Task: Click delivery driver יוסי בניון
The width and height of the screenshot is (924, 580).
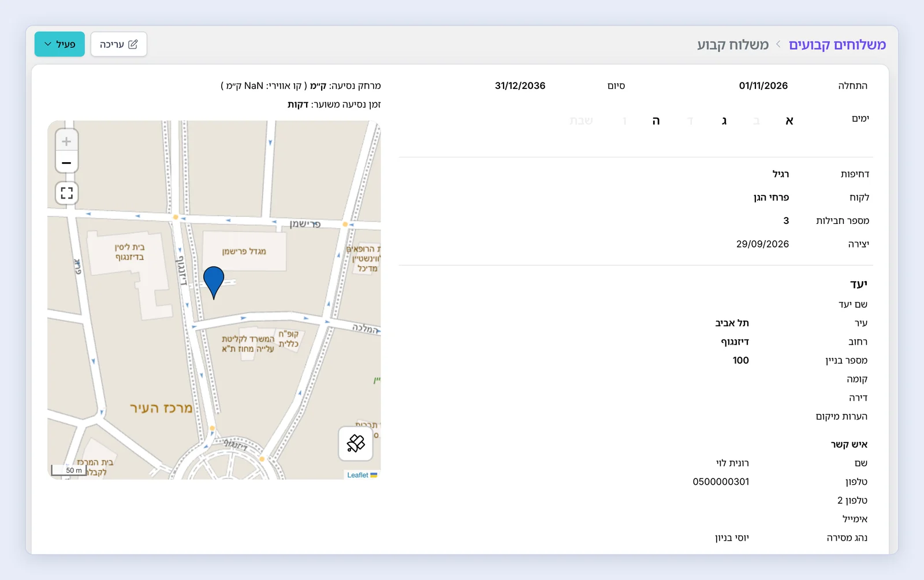Action: (732, 538)
